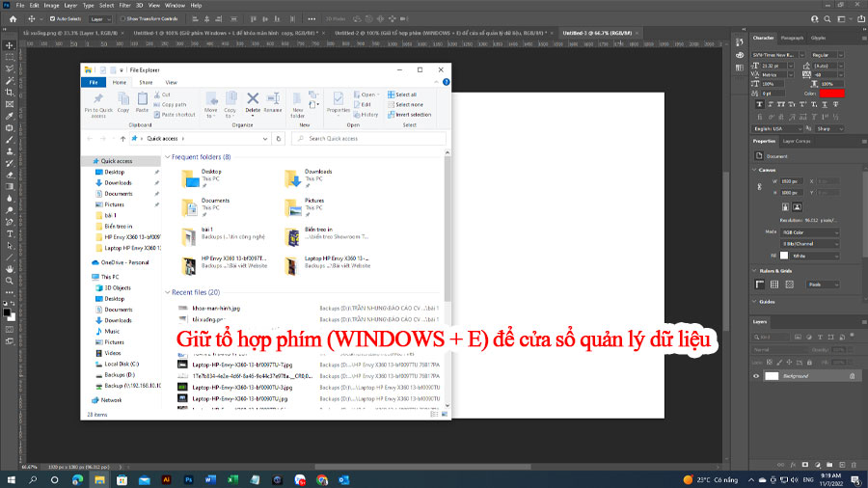Select the Move tool in toolbar

click(x=10, y=45)
